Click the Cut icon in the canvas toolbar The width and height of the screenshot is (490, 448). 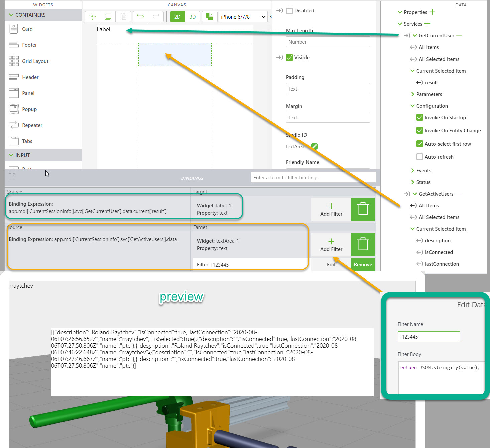pos(92,16)
